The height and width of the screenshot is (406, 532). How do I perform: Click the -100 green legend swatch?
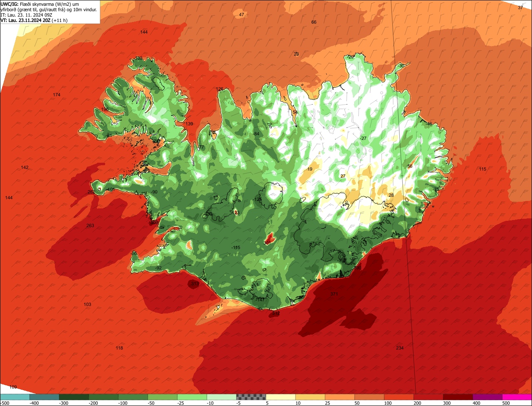(x=133, y=397)
